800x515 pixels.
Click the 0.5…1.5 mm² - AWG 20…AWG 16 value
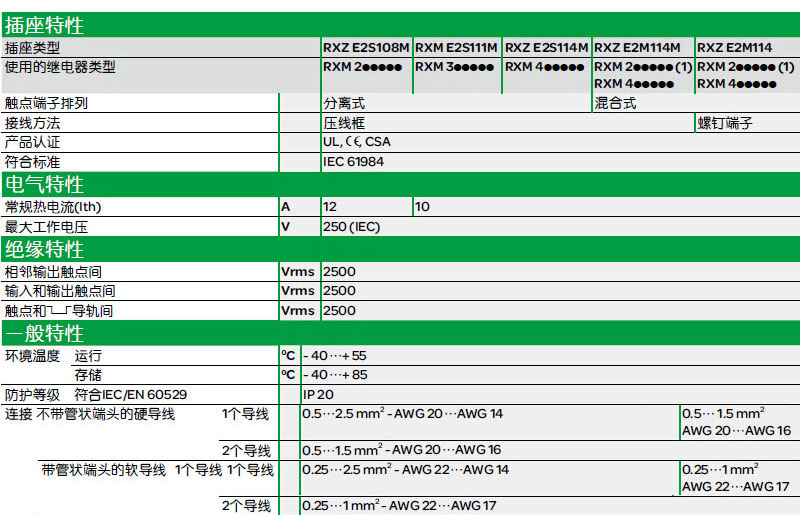click(402, 450)
